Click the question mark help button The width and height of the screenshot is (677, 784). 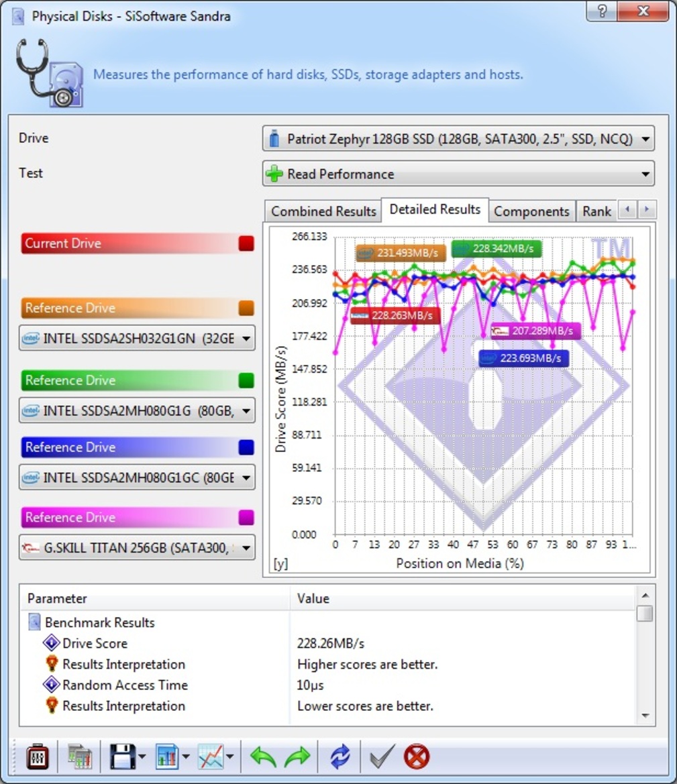pos(602,11)
